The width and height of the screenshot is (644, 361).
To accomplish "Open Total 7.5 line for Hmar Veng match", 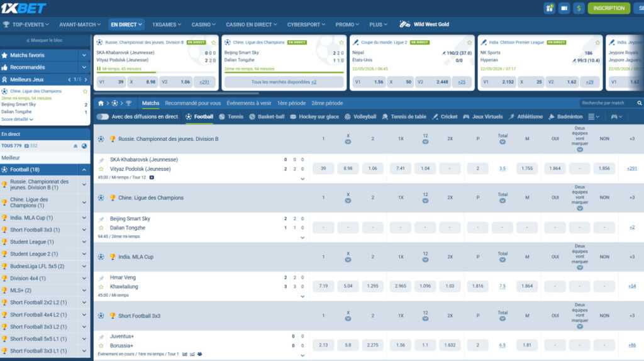I will pyautogui.click(x=502, y=286).
